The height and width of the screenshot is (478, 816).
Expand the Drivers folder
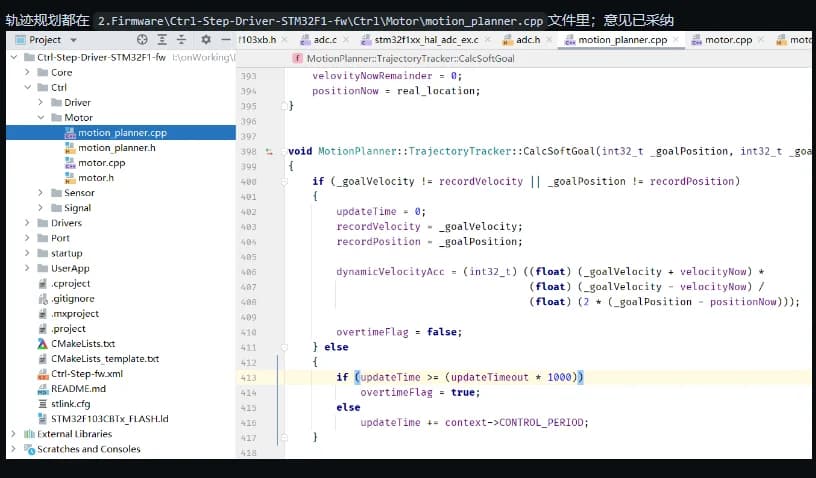tap(27, 223)
